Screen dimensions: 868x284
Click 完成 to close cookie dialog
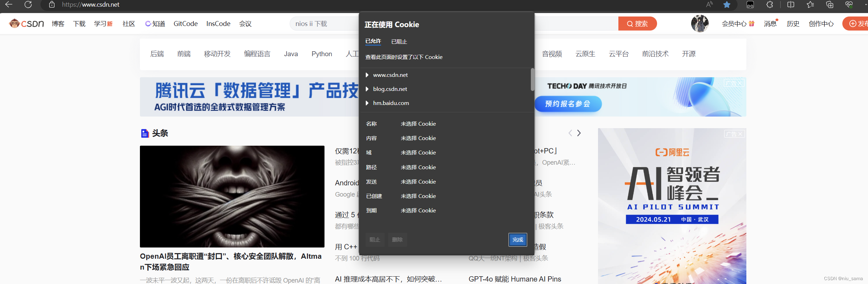(x=518, y=239)
